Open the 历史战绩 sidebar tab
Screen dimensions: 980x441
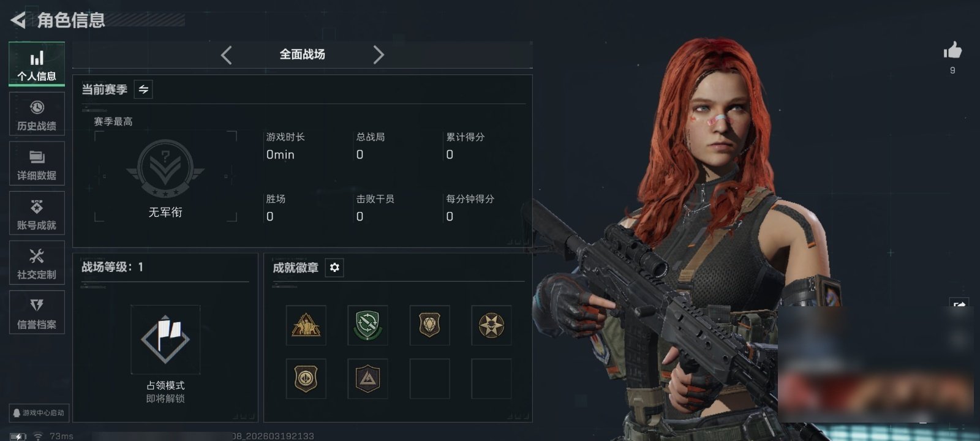tap(37, 114)
